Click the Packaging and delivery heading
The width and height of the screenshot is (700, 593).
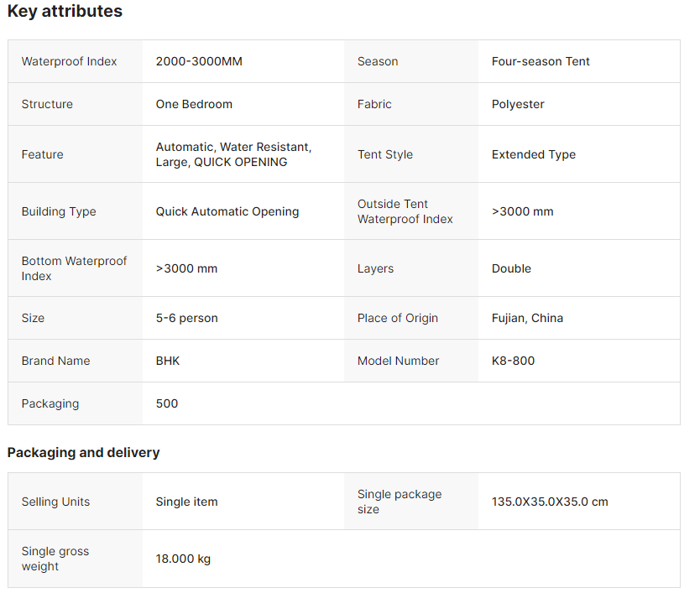pyautogui.click(x=83, y=452)
